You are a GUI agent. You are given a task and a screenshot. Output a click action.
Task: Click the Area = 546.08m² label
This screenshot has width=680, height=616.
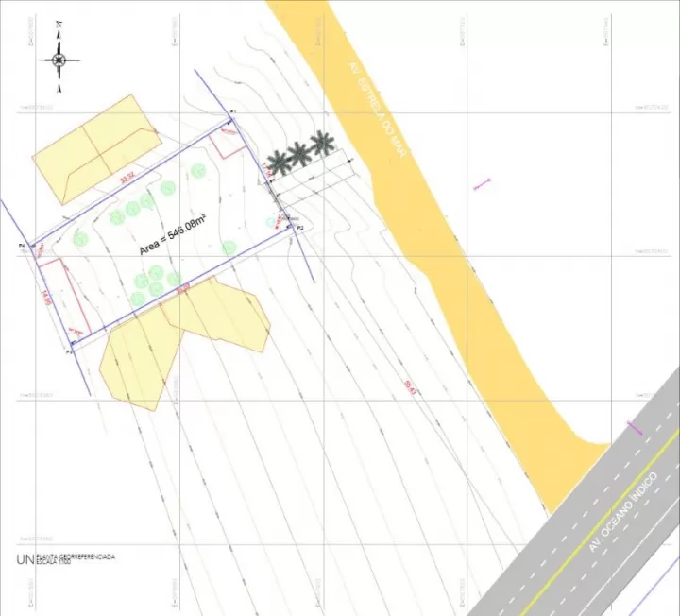pos(173,234)
